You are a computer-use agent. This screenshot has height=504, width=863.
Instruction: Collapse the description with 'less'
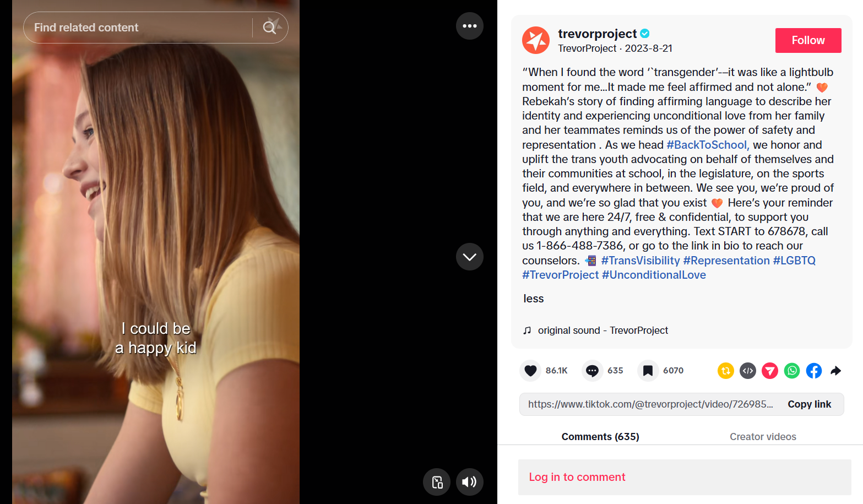(534, 299)
